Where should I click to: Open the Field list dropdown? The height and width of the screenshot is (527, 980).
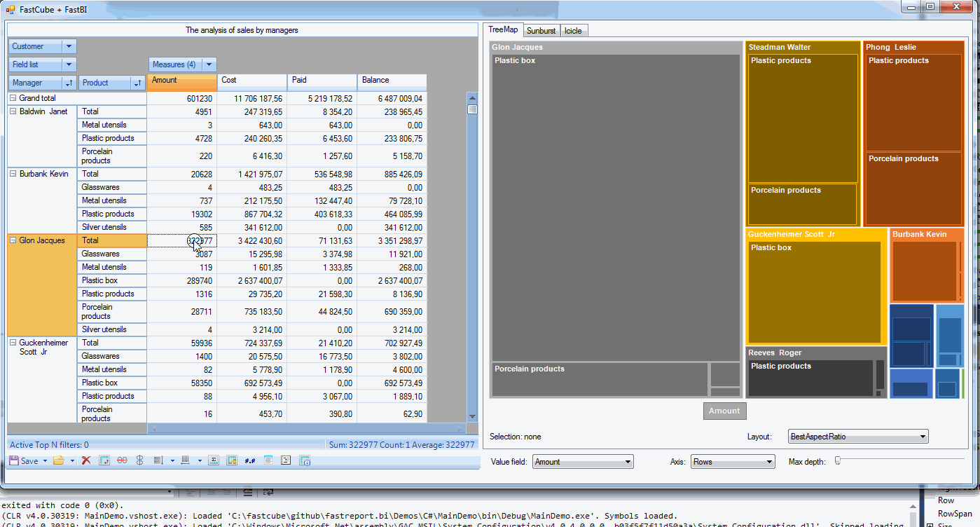pos(69,64)
